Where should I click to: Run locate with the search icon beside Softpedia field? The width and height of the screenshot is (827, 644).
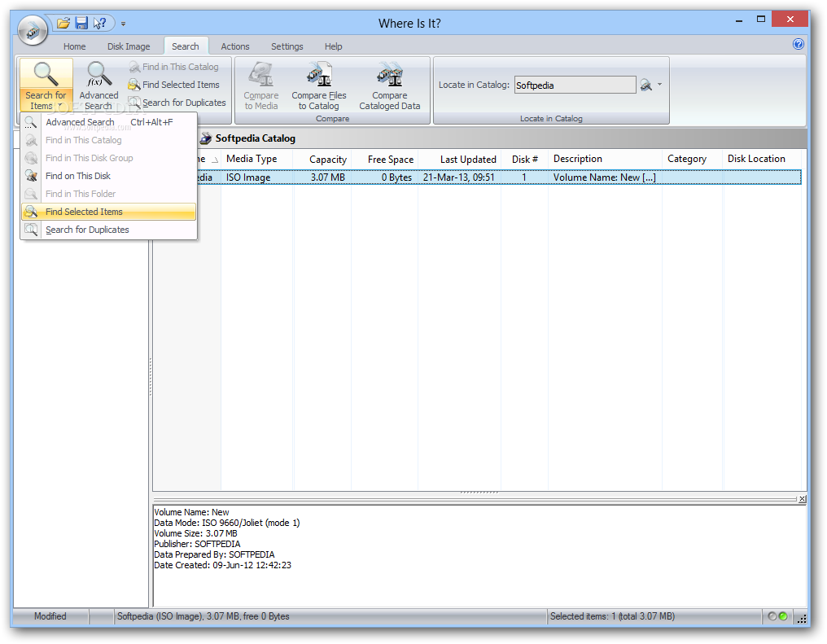coord(646,85)
